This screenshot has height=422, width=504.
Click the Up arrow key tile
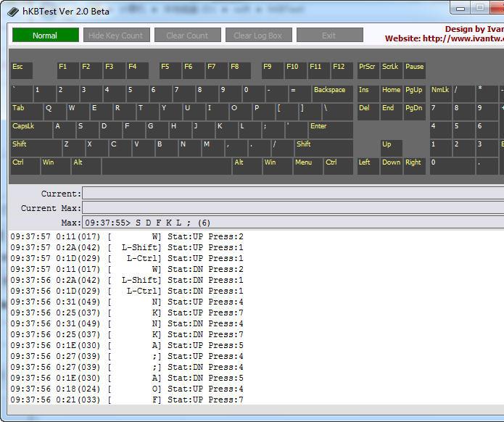[391, 148]
